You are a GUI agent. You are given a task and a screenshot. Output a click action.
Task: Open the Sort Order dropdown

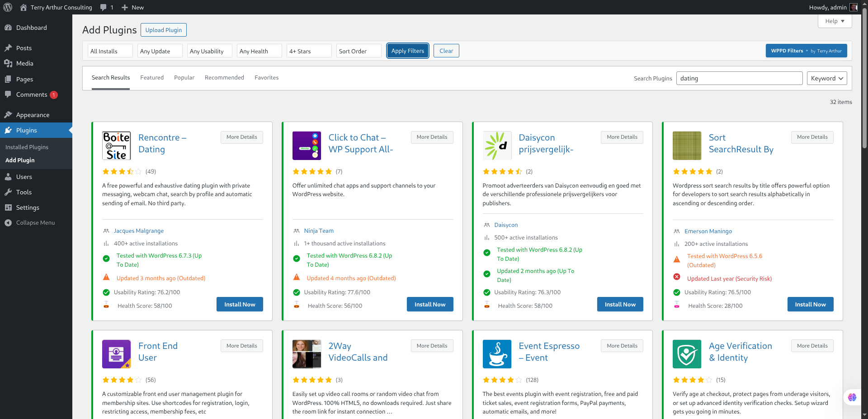(x=359, y=51)
